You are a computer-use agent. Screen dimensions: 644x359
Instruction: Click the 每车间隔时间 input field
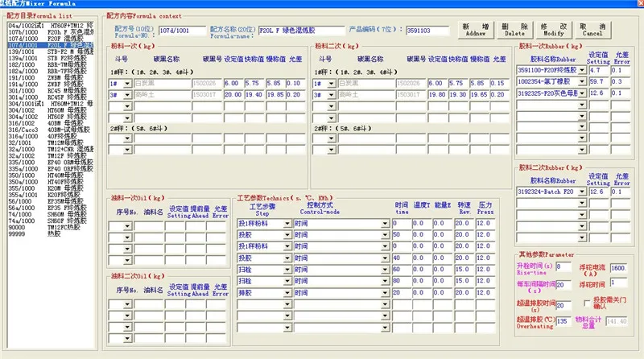click(563, 285)
